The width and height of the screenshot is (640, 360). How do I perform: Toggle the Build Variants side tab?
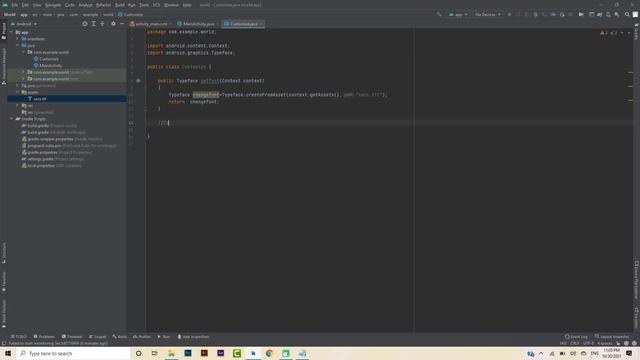pos(4,313)
